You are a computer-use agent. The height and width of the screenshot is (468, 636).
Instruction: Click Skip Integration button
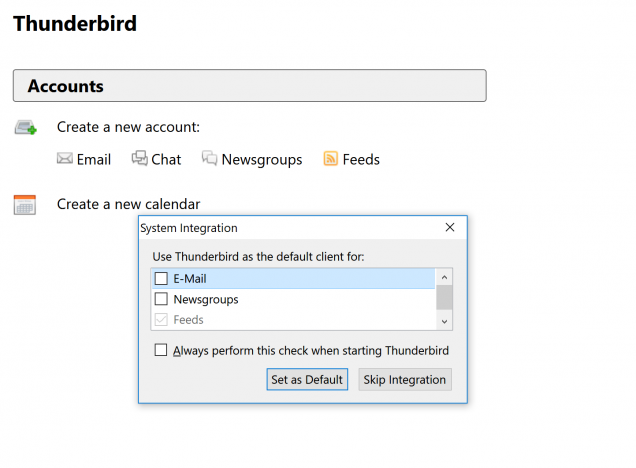405,380
